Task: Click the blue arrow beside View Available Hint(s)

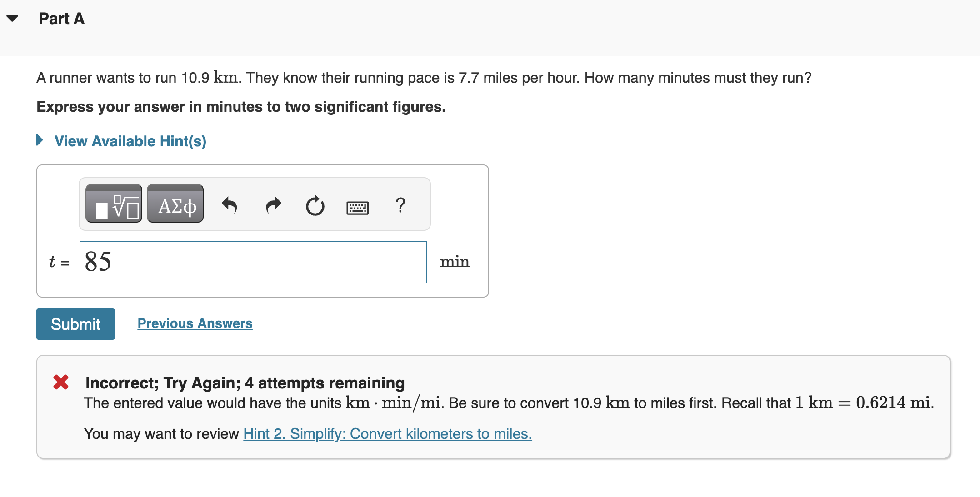Action: tap(40, 140)
